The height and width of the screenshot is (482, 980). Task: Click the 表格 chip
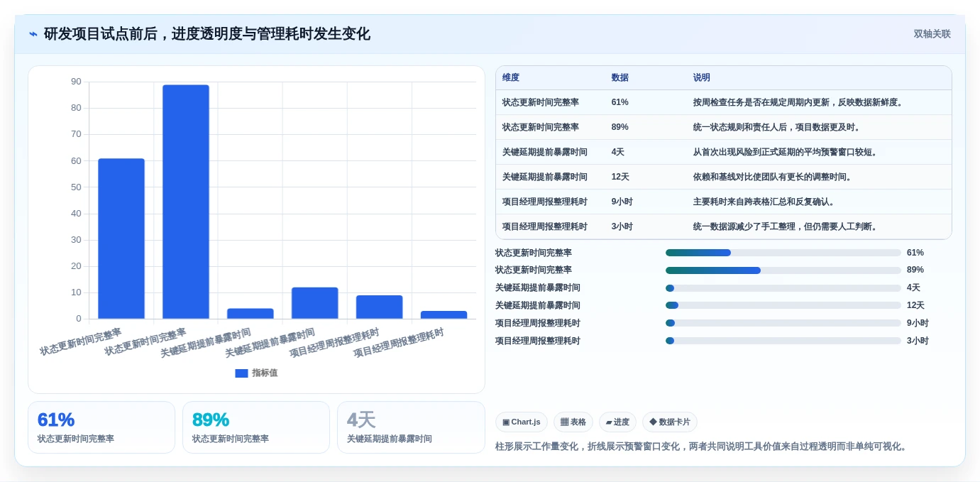point(573,422)
